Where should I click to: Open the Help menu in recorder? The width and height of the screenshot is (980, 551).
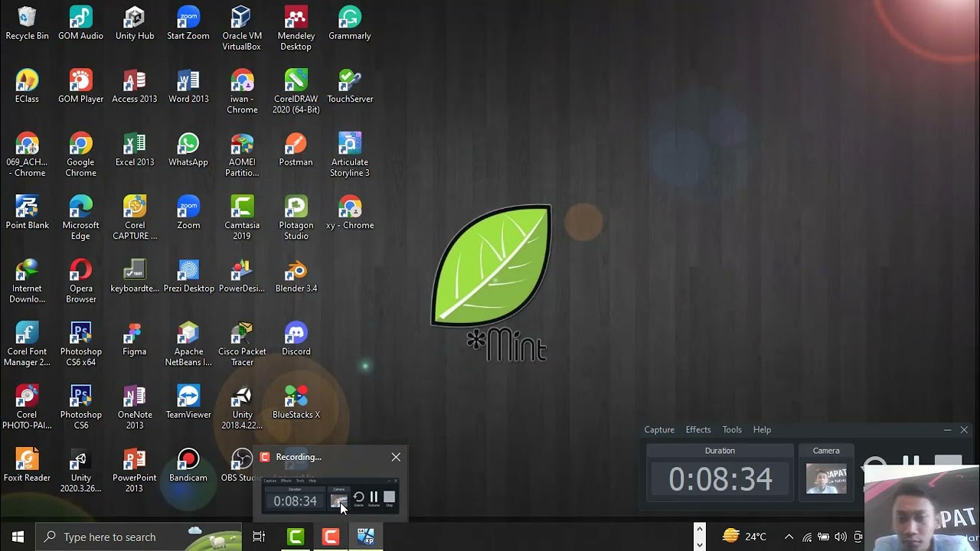click(x=762, y=429)
